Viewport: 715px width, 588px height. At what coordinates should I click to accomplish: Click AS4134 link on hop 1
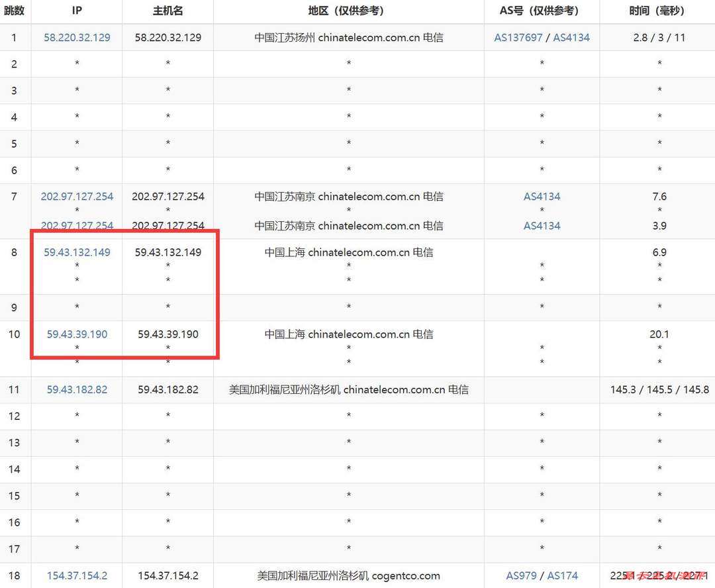(571, 38)
